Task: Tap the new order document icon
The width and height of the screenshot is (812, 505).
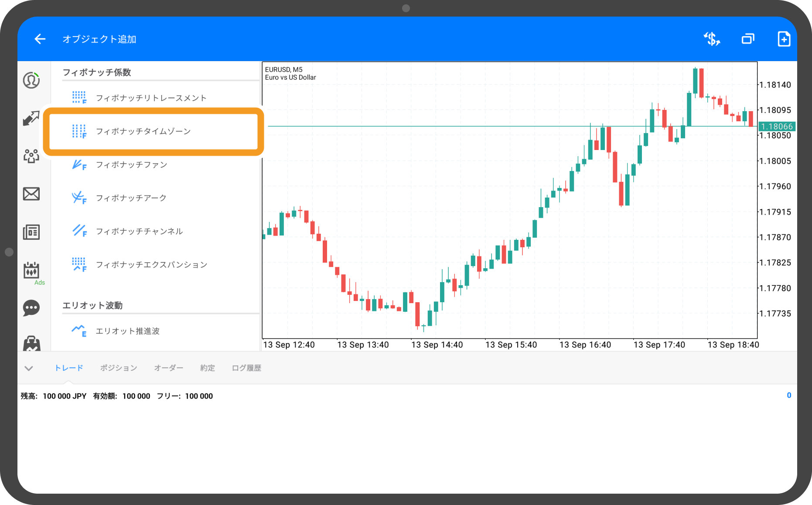Action: click(x=784, y=39)
